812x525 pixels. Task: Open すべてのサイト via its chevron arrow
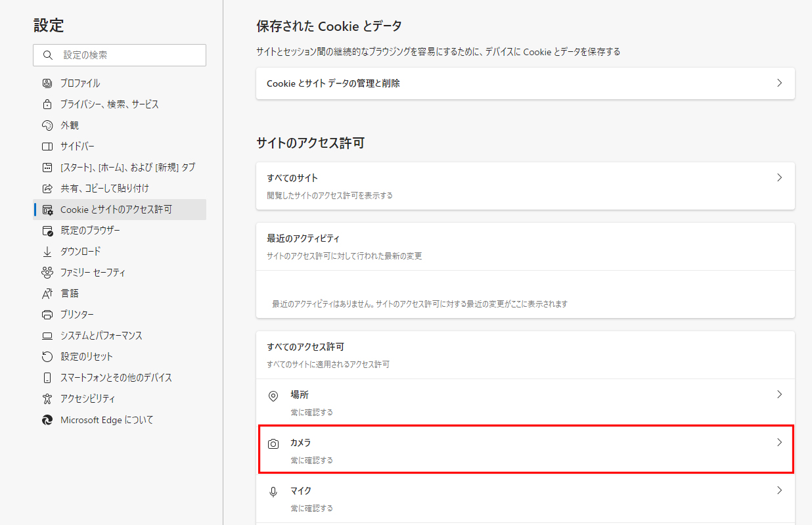779,178
